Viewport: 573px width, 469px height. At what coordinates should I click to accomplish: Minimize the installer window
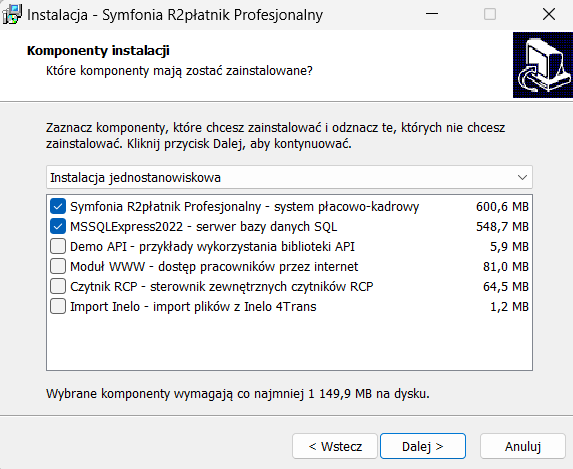(x=432, y=14)
